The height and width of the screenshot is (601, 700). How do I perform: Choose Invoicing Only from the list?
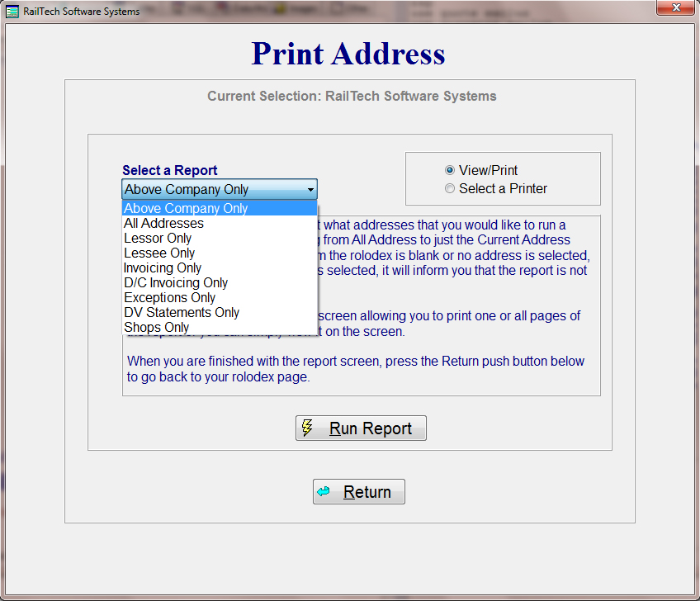coord(162,267)
